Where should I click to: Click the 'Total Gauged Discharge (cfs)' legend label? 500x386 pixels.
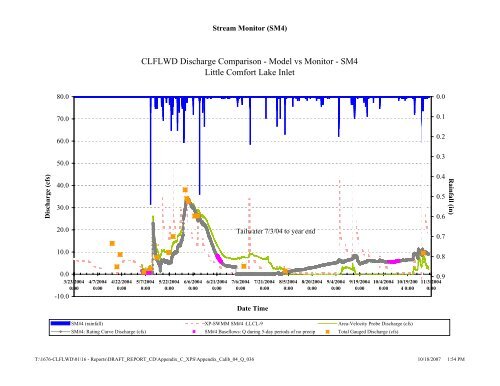click(x=368, y=332)
